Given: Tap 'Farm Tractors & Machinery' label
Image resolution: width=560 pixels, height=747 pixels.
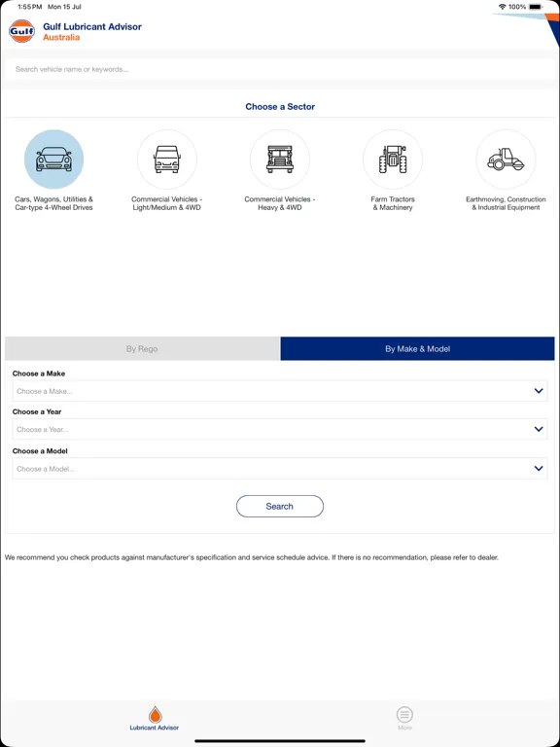Looking at the screenshot, I should [x=393, y=203].
